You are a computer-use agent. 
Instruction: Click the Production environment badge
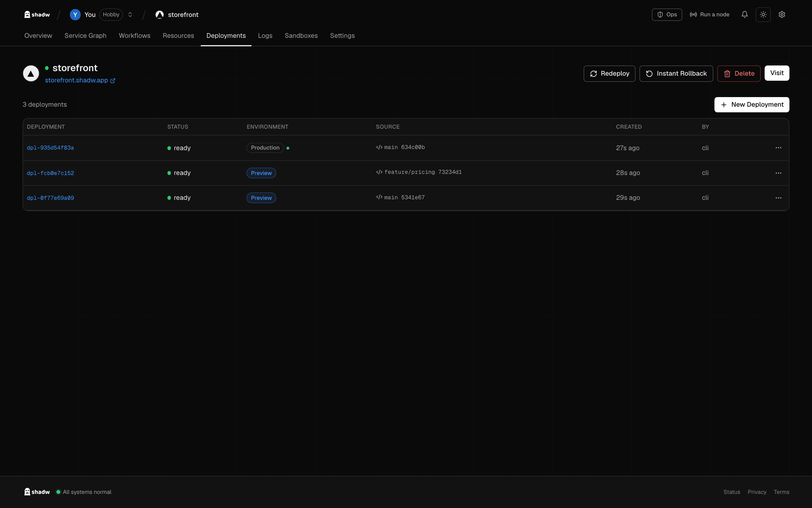(265, 148)
